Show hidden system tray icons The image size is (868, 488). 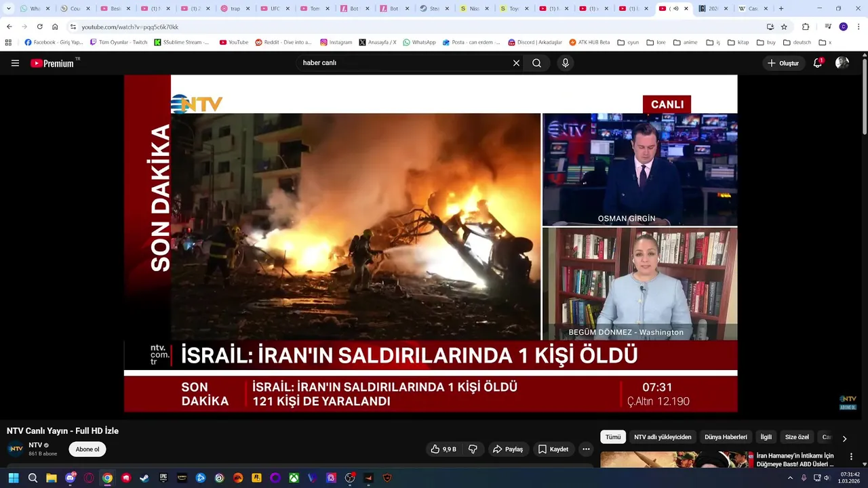coord(791,478)
